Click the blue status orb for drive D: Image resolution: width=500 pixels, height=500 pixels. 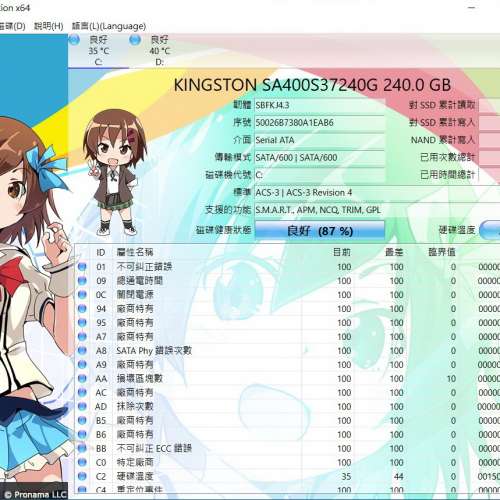tap(135, 40)
